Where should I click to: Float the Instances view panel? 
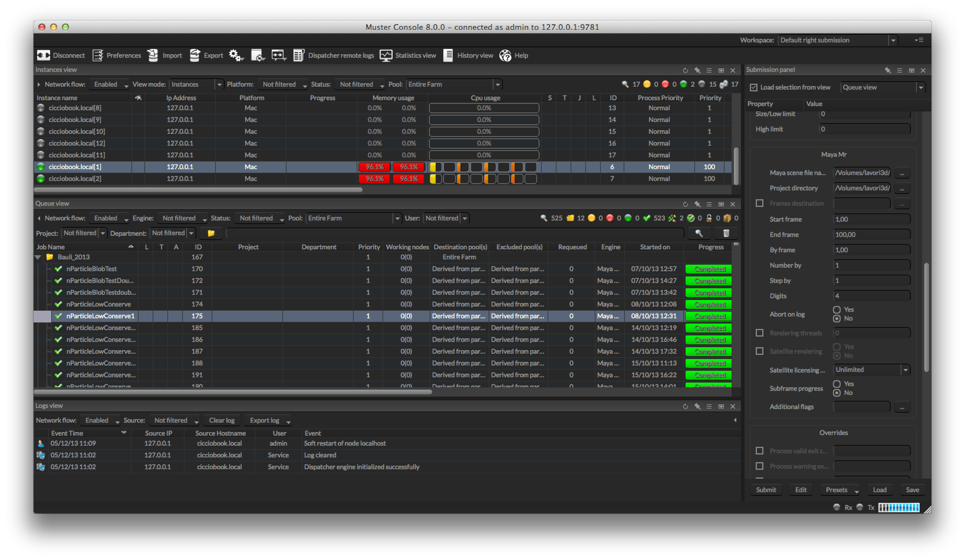pos(721,70)
